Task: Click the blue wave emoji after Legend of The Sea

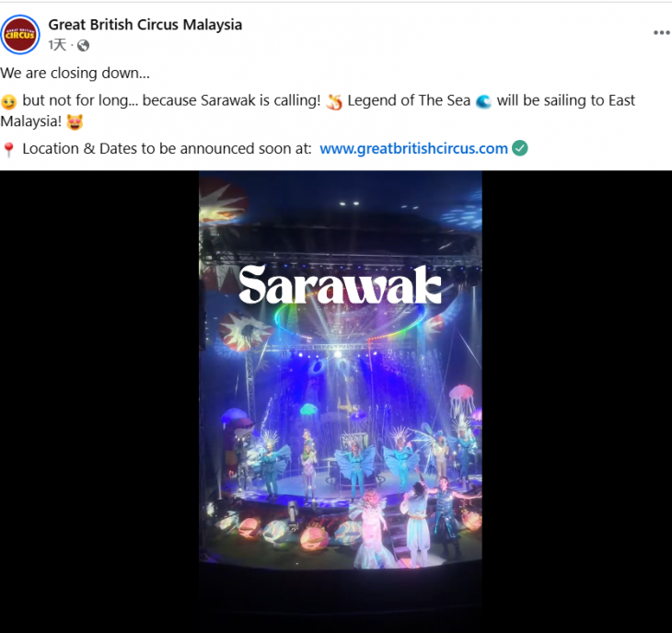Action: coord(484,101)
